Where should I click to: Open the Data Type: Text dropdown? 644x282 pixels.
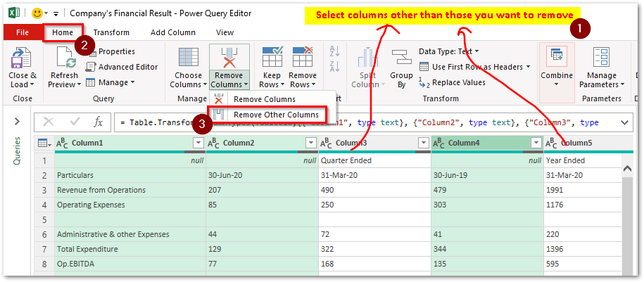coord(448,51)
